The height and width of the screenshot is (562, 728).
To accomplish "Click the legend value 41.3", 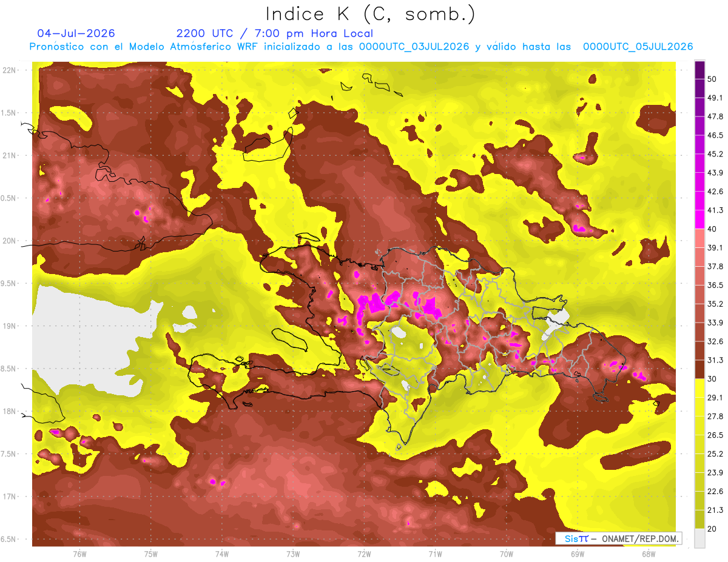I will coord(715,211).
